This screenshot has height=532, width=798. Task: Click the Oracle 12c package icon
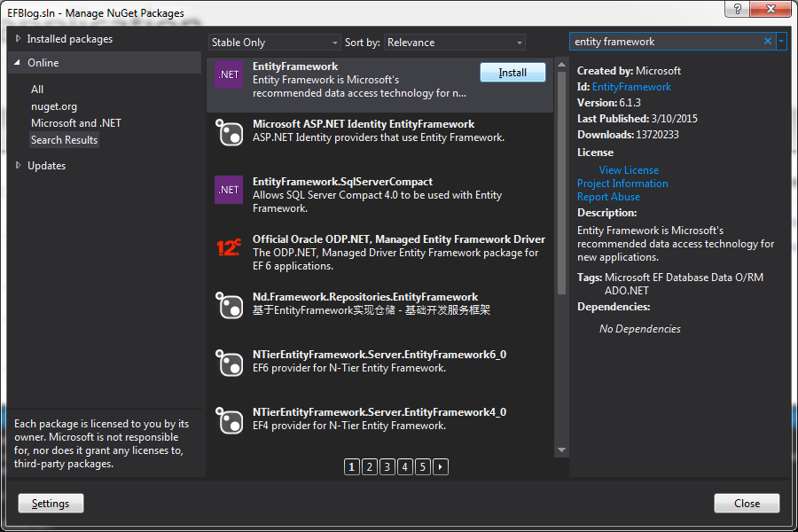point(229,247)
